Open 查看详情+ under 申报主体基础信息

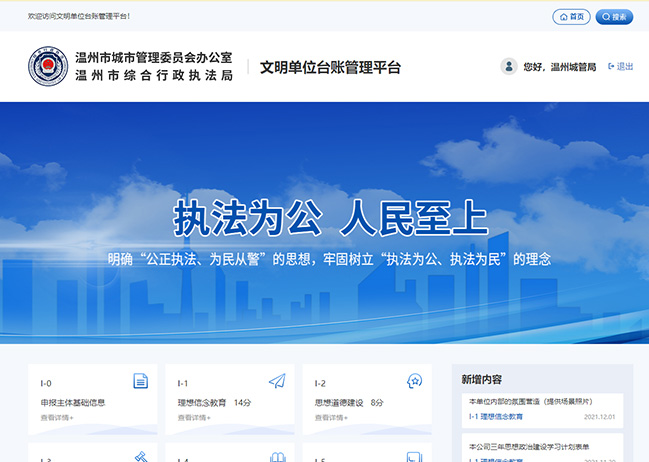click(57, 418)
